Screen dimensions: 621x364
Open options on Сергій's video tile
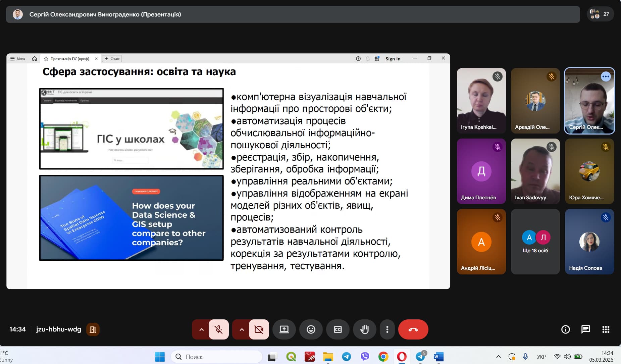tap(606, 76)
